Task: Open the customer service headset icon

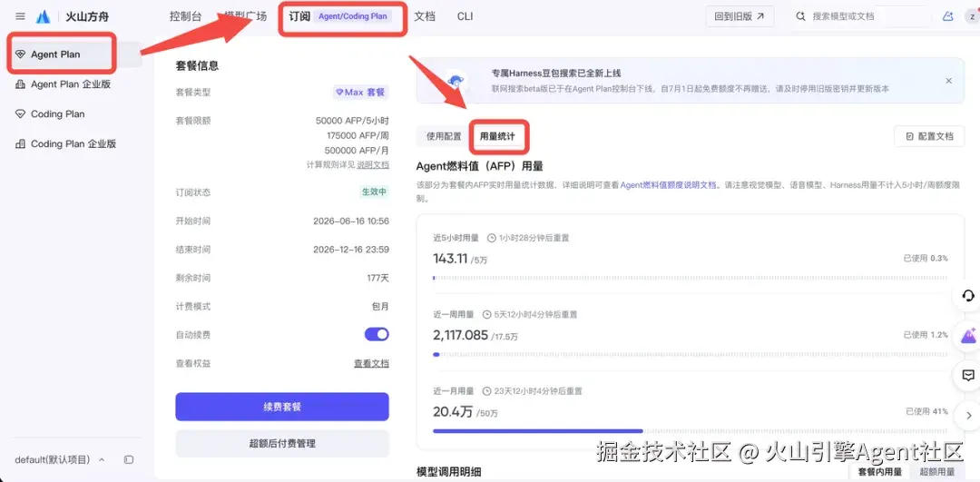Action: [x=968, y=295]
